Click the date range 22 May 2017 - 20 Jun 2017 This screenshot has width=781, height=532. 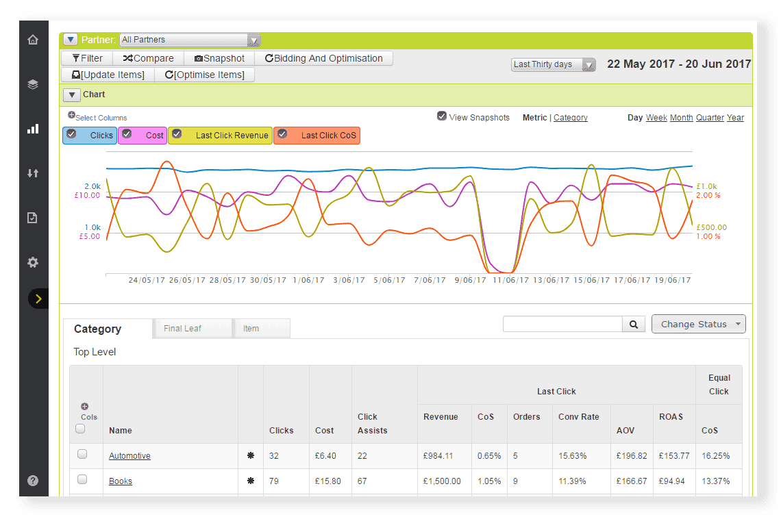(679, 64)
